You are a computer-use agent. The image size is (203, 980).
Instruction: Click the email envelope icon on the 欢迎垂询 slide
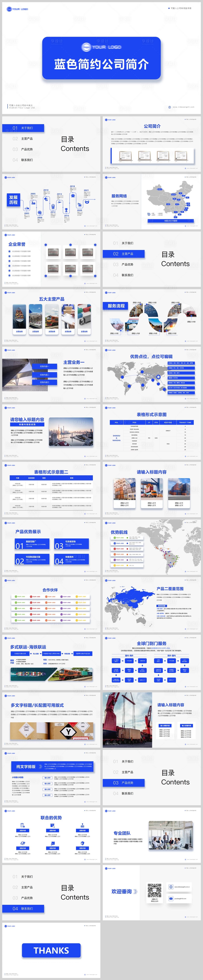click(x=171, y=899)
